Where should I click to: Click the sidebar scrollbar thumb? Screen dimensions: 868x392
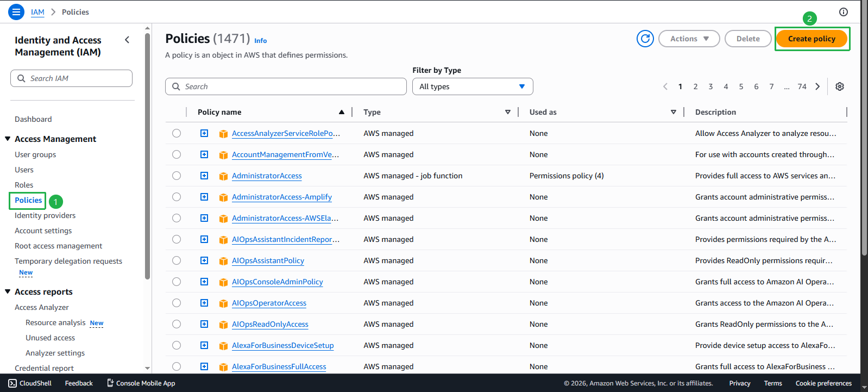(147, 156)
